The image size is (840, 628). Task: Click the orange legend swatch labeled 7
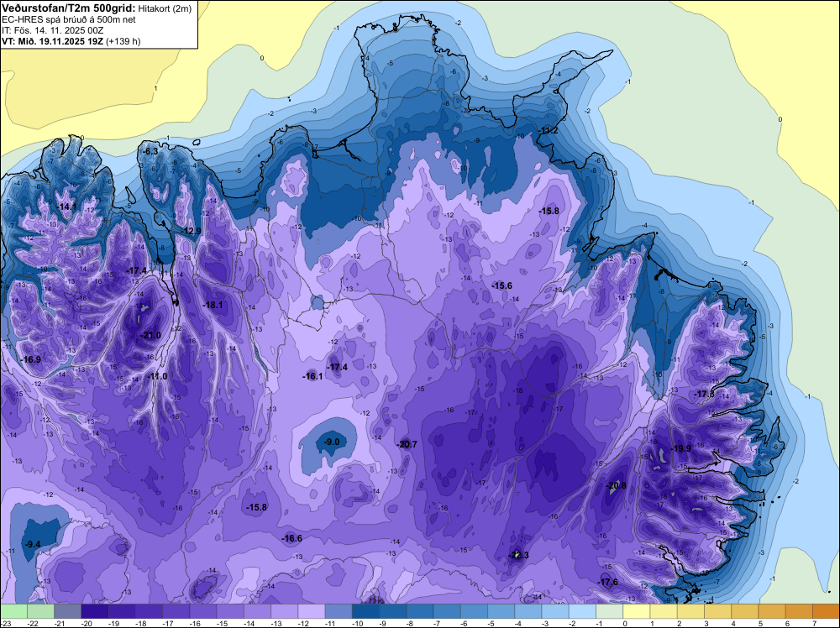826,611
